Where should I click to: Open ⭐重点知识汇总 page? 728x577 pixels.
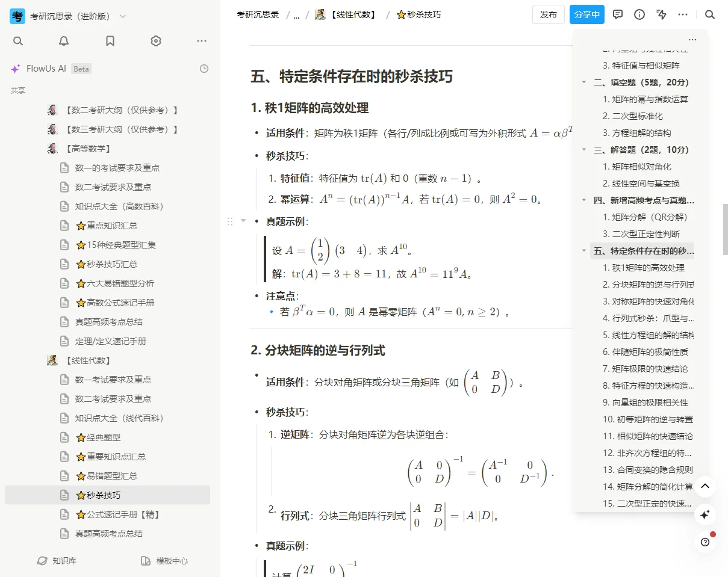107,226
